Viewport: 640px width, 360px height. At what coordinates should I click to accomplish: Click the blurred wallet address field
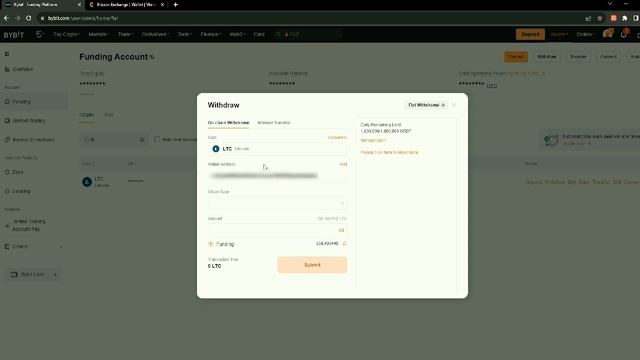(277, 176)
